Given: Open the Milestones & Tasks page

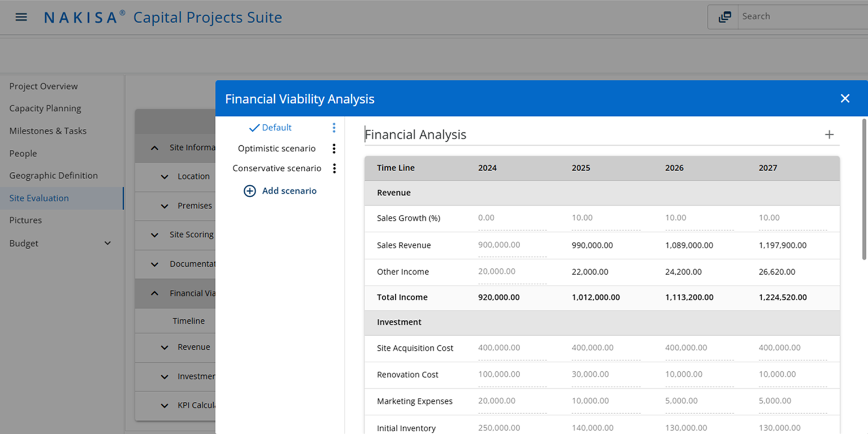Looking at the screenshot, I should click(x=48, y=131).
